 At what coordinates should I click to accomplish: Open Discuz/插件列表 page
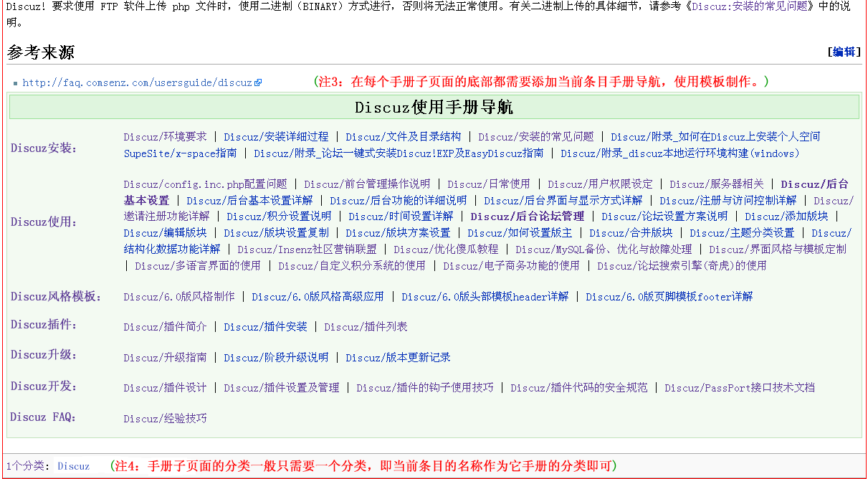[366, 326]
